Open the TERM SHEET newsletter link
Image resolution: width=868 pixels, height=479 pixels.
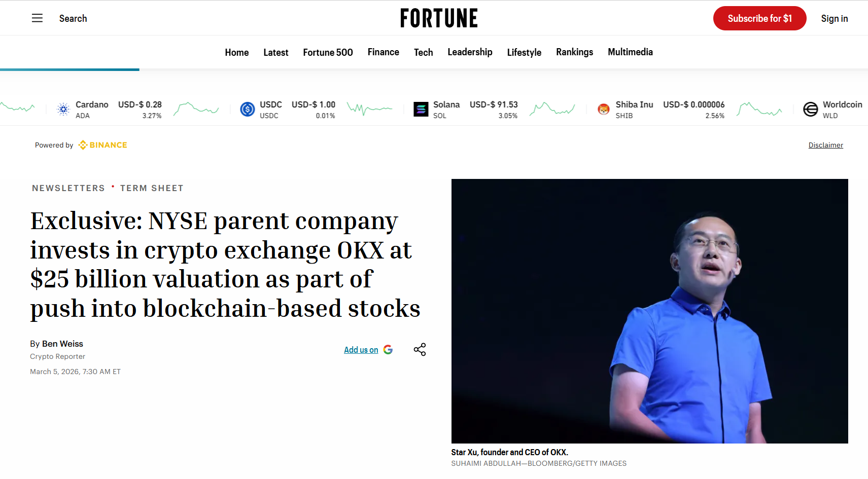click(151, 188)
